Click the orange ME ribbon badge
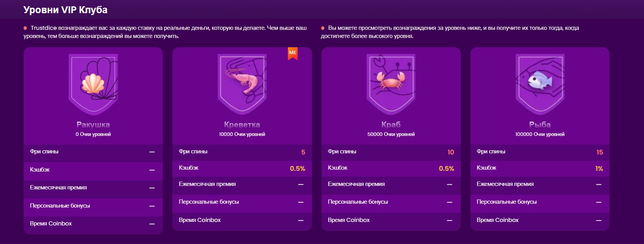Screen dimensions: 644x244 click(293, 53)
